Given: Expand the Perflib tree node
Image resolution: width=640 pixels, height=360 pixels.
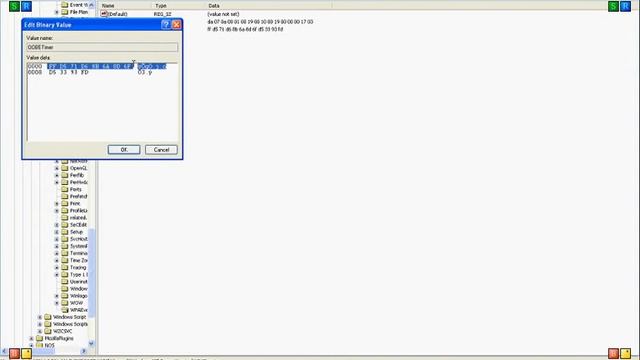Looking at the screenshot, I should pyautogui.click(x=57, y=175).
